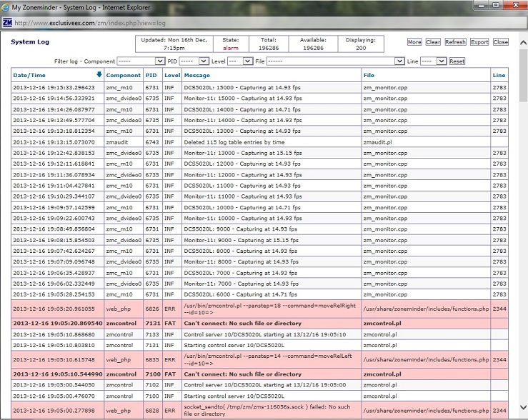Click the Clear log button
Screen dimensions: 528x420
(x=433, y=42)
